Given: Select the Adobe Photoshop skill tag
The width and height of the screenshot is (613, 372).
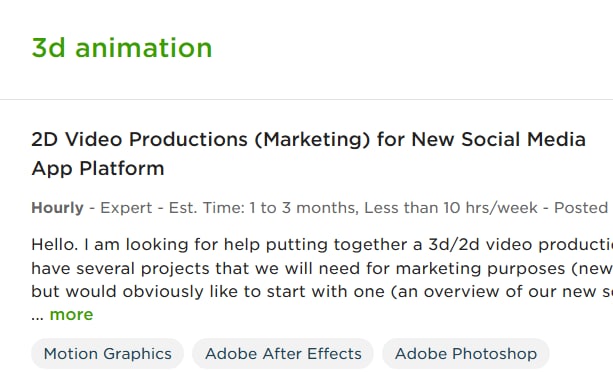Looking at the screenshot, I should click(466, 354).
